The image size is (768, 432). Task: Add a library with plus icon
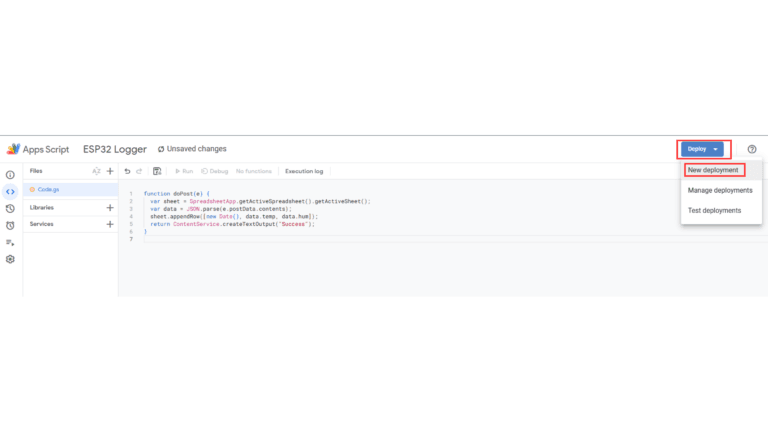[x=110, y=208]
